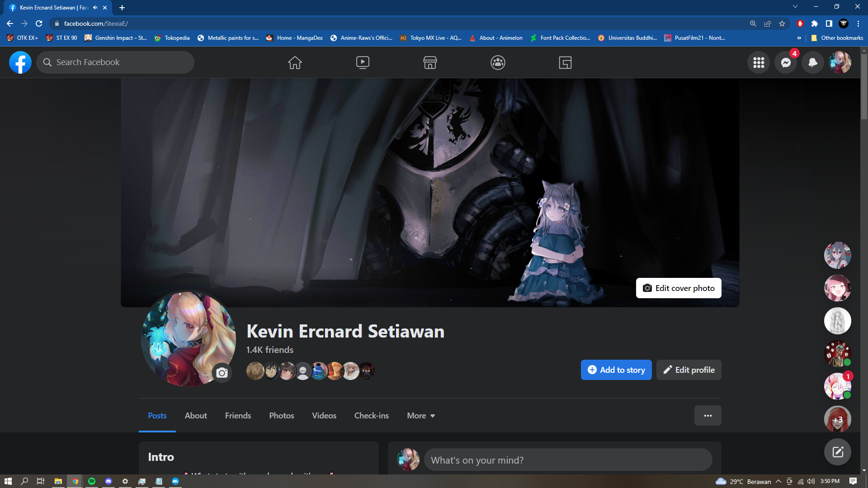Click the profile picture camera icon

(222, 373)
